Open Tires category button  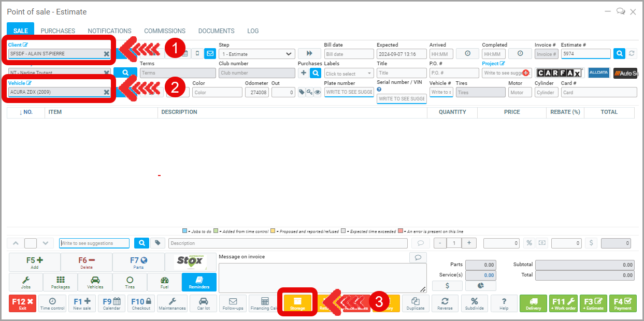130,282
